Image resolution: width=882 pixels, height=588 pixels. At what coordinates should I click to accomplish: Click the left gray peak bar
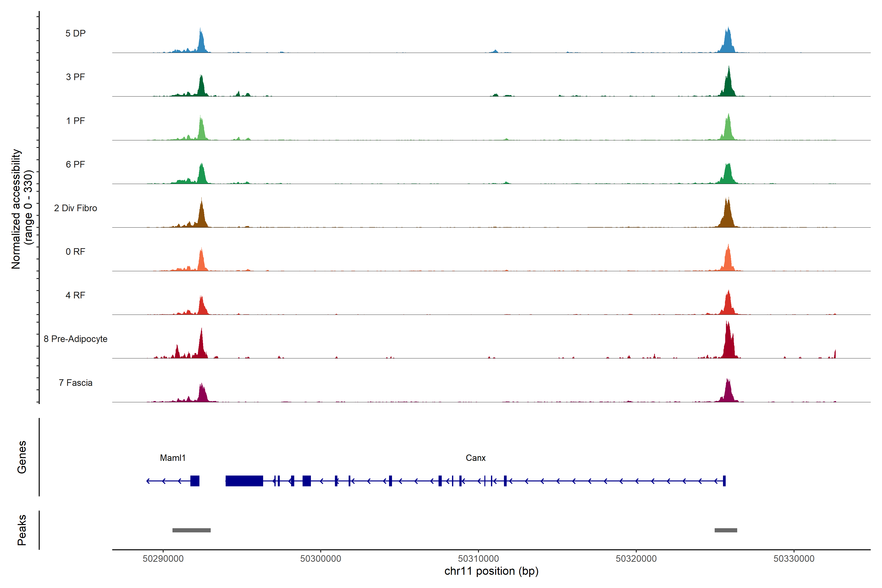191,530
